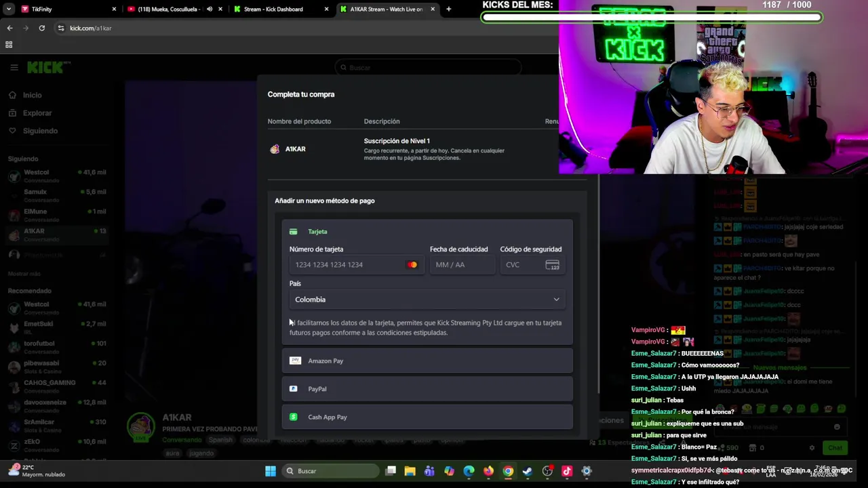Open the País Colombia country dropdown

(427, 300)
